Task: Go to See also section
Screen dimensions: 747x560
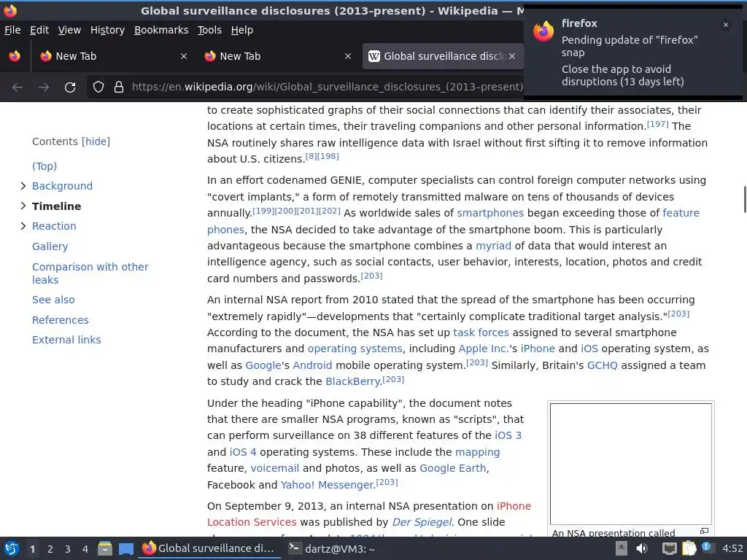Action: (x=53, y=300)
